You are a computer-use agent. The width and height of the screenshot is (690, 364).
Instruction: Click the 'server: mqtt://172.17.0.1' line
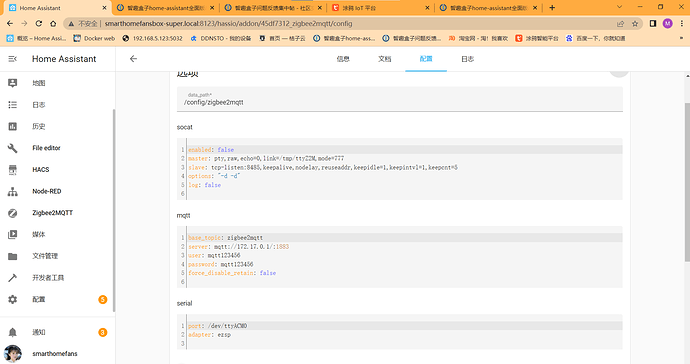239,246
